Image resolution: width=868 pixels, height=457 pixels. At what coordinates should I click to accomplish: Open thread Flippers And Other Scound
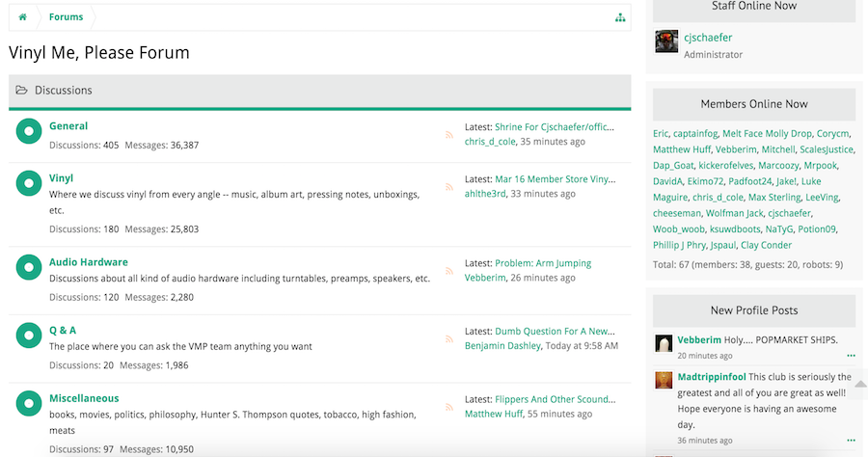coord(556,399)
